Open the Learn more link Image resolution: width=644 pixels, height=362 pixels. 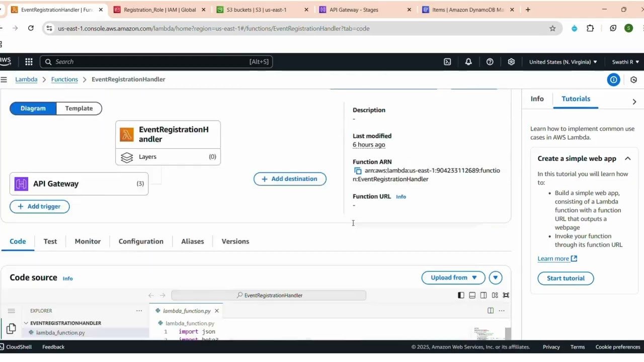pyautogui.click(x=557, y=258)
